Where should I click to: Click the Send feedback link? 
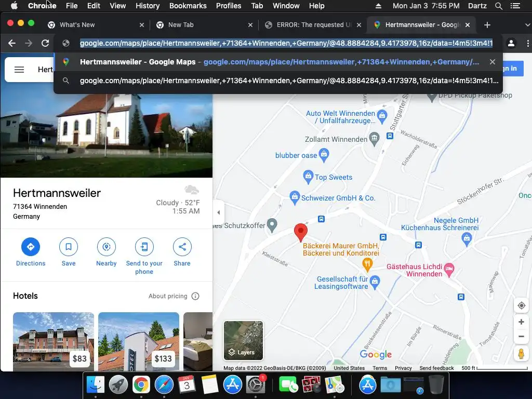(436, 368)
